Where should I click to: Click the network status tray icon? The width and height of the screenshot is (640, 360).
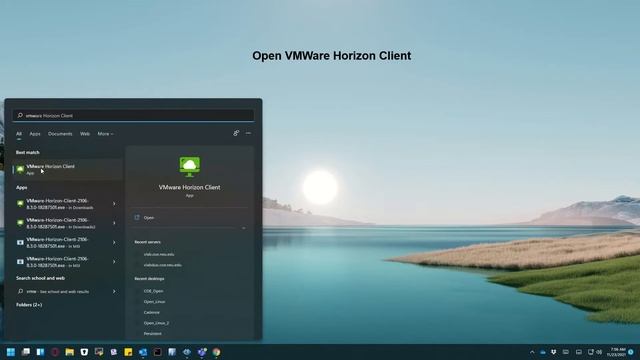590,352
